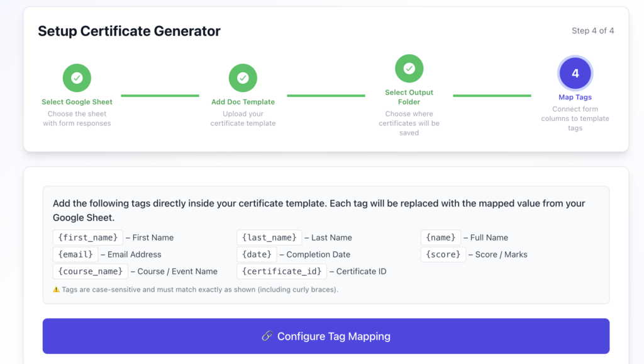This screenshot has height=364, width=644.
Task: Select the {date} completion date tag
Action: [256, 254]
